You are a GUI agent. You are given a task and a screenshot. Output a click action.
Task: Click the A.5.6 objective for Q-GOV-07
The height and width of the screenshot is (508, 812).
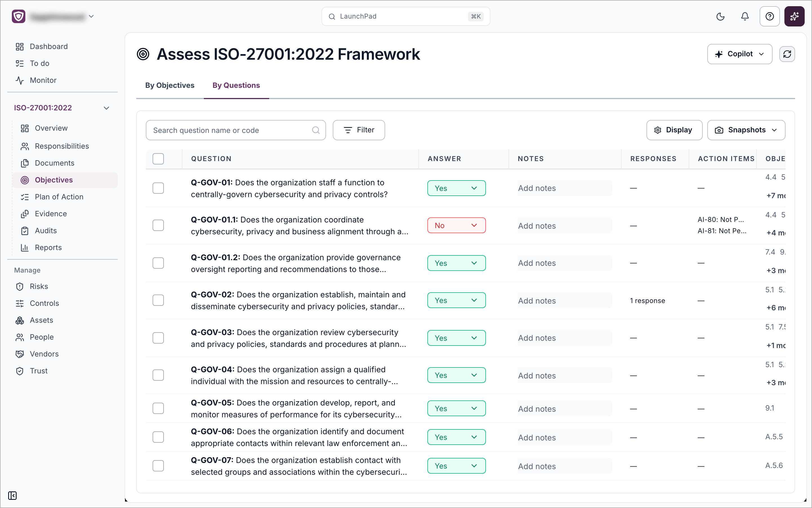coord(774,465)
